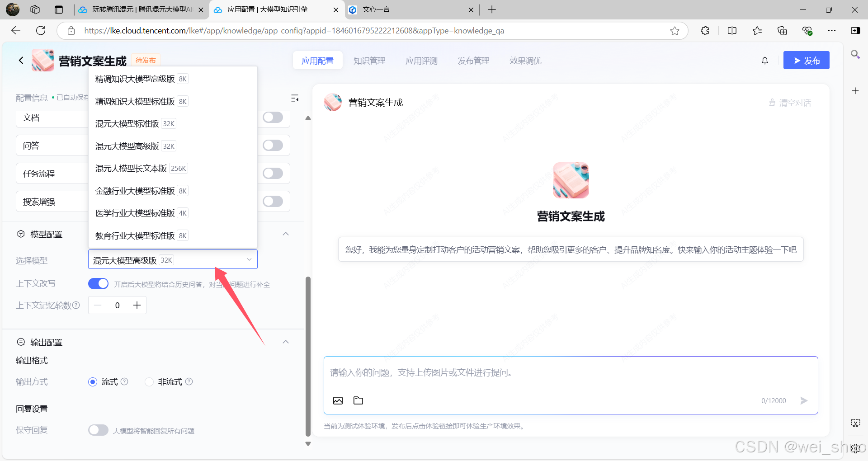The width and height of the screenshot is (868, 461).
Task: Select the 流式 output radio button
Action: click(x=93, y=382)
